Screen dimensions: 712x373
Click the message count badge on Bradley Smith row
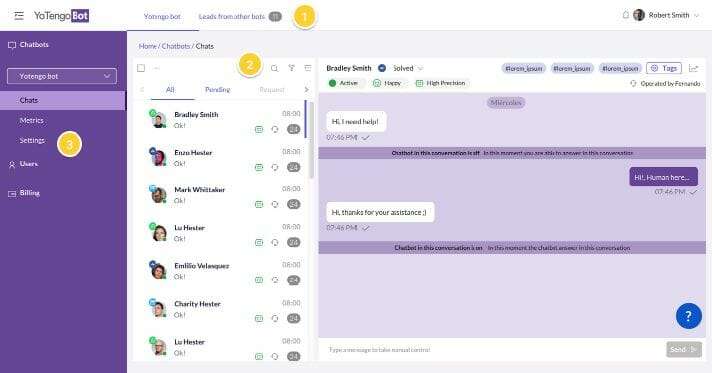(294, 129)
